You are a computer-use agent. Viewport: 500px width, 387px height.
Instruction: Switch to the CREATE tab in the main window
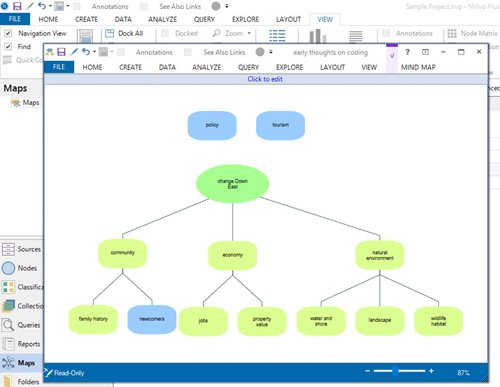point(86,19)
